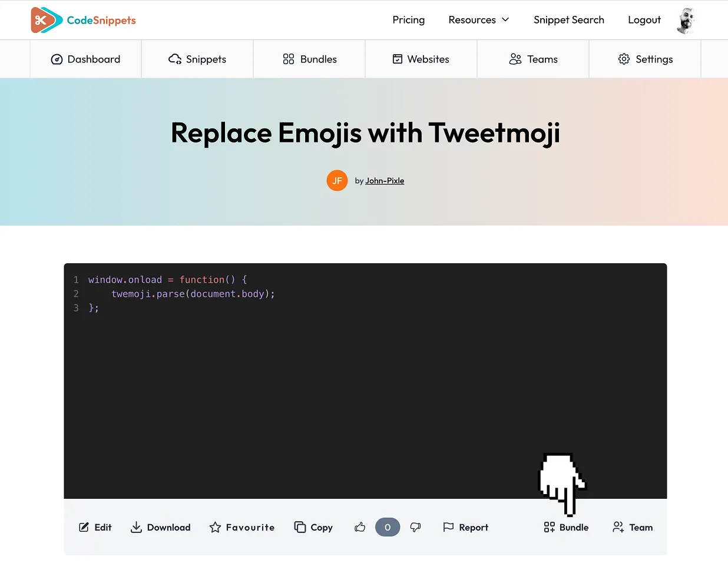Switch to the Teams tab

point(533,59)
